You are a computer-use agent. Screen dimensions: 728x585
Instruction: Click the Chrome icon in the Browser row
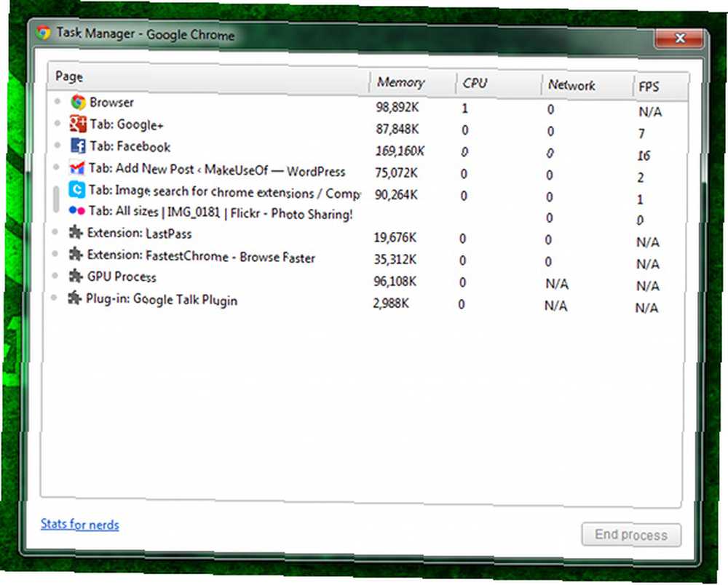[78, 102]
